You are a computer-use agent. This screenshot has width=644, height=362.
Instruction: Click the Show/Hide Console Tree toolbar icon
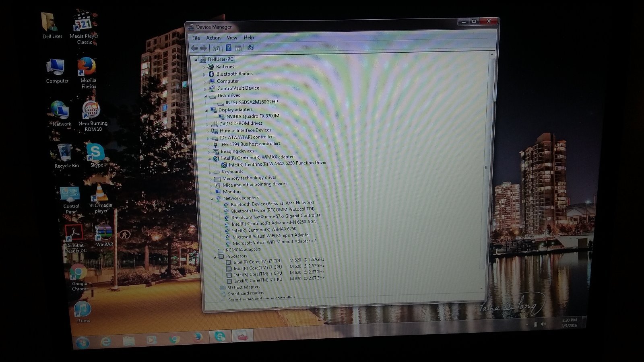(216, 48)
